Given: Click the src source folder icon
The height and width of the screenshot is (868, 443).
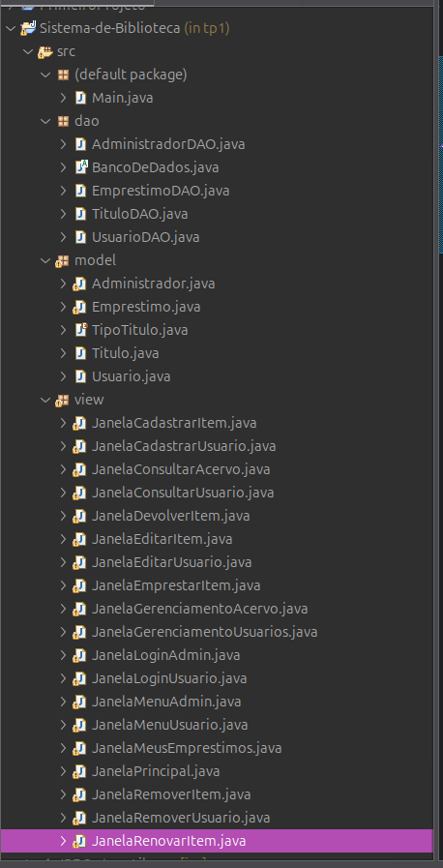Looking at the screenshot, I should pyautogui.click(x=44, y=52).
